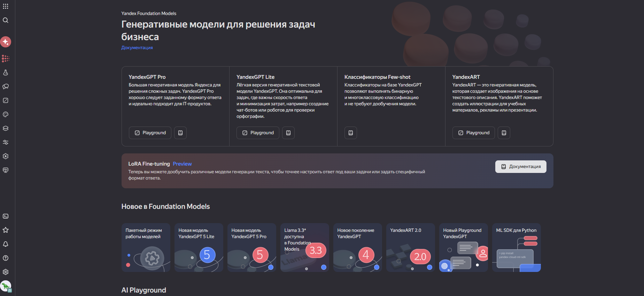
Task: Select the red dotted Foundation Models sidebar icon
Action: tap(6, 59)
